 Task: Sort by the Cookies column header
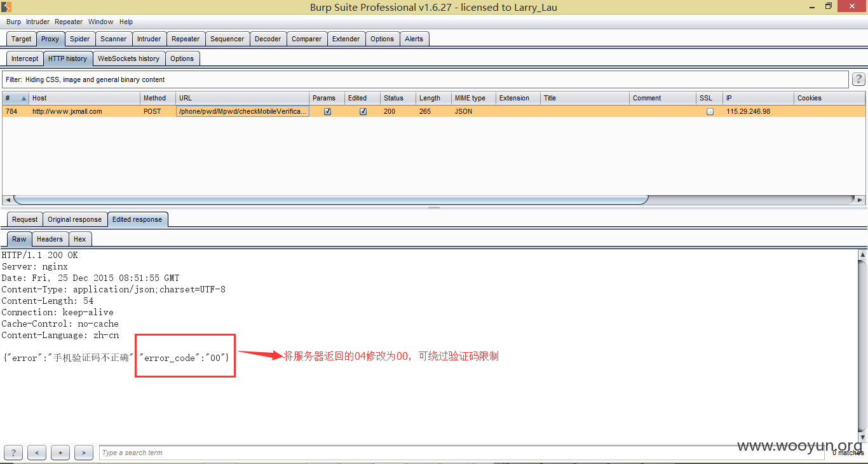[830, 98]
